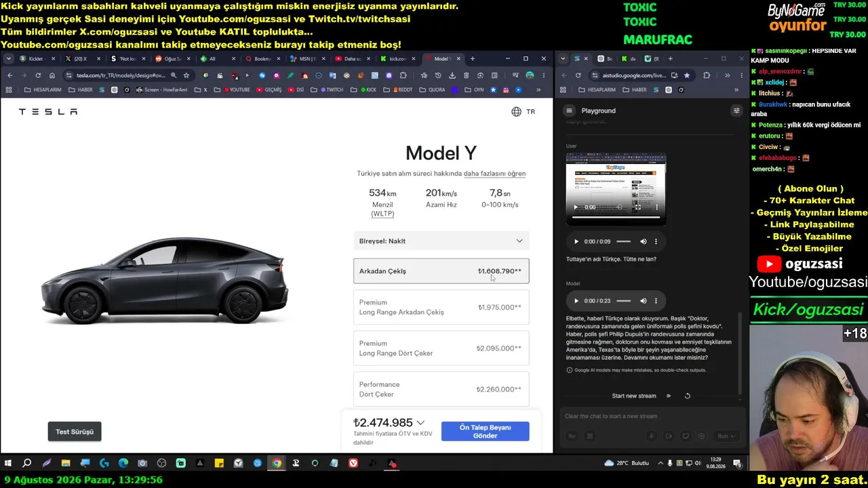Click the Test Sürüşü button

[x=75, y=432]
